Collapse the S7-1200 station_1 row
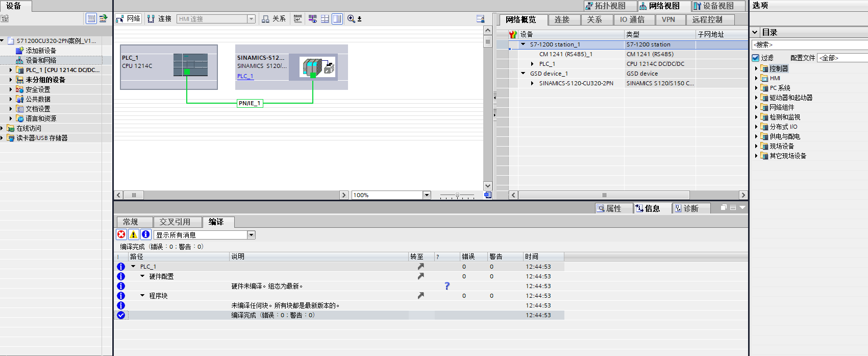The width and height of the screenshot is (868, 356). coord(523,44)
